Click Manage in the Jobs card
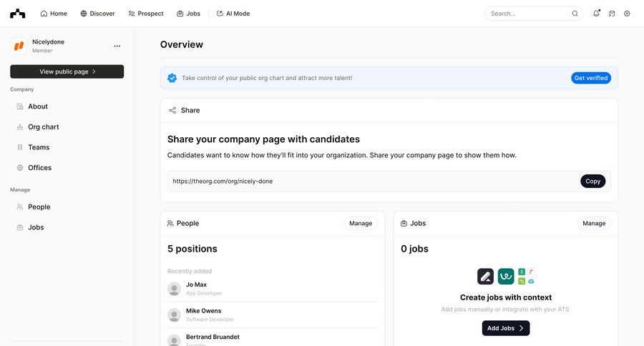This screenshot has height=346, width=644. click(594, 223)
